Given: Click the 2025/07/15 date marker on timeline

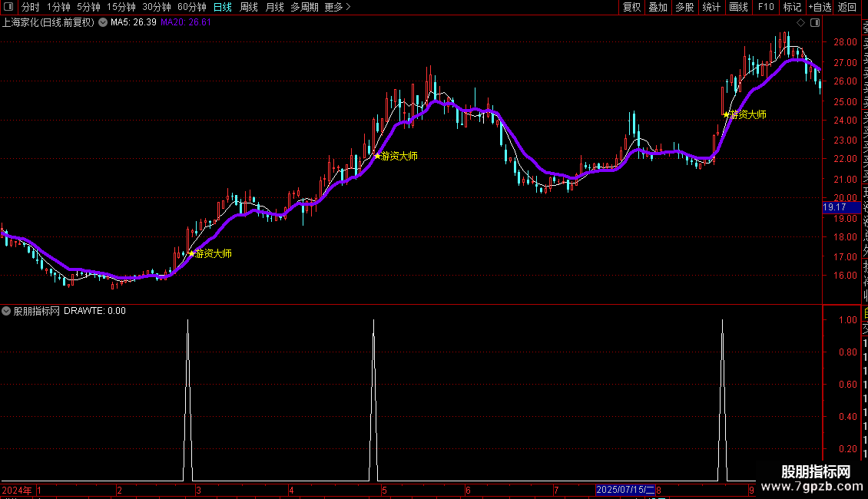Looking at the screenshot, I should 625,490.
